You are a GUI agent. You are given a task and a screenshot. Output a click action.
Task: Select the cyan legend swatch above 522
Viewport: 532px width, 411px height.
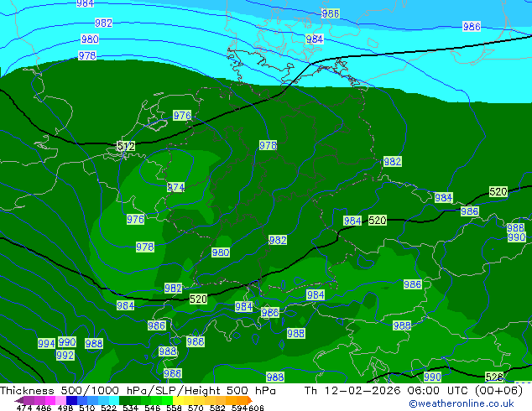click(x=114, y=400)
